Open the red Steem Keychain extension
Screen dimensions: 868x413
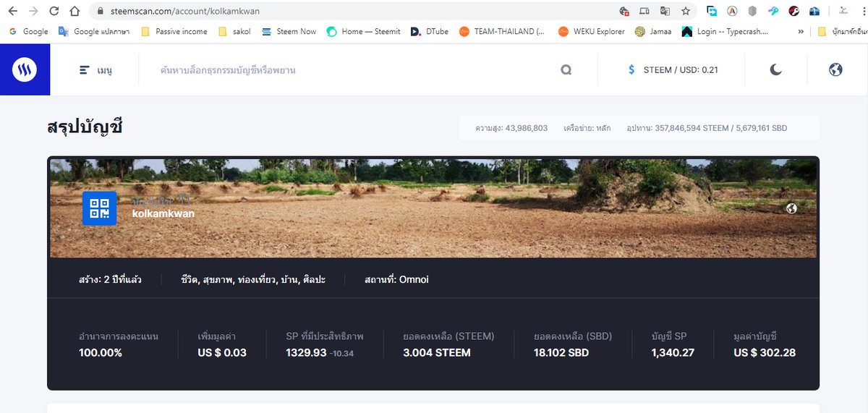[x=793, y=11]
